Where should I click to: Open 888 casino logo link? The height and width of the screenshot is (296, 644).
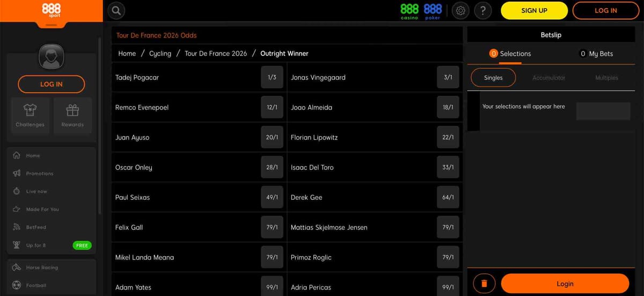click(409, 11)
